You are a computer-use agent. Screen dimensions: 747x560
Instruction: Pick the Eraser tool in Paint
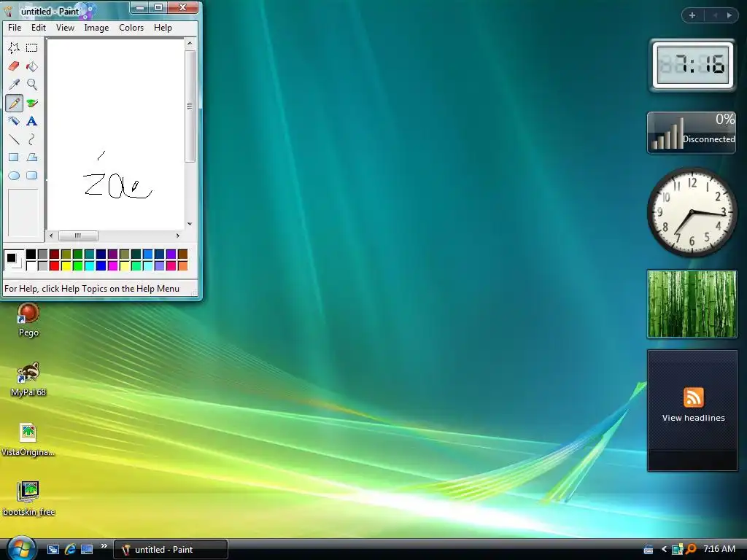14,66
